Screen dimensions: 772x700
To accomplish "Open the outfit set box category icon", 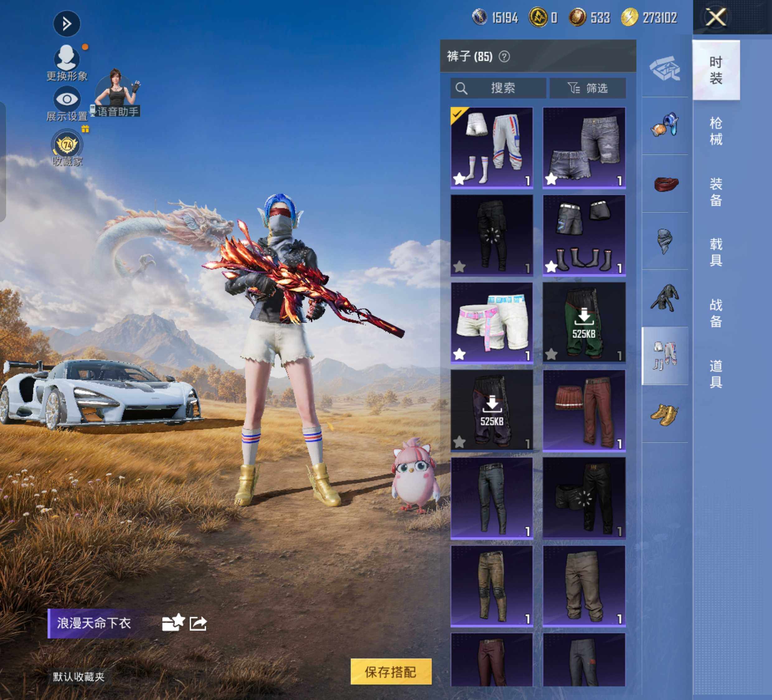I will 665,69.
